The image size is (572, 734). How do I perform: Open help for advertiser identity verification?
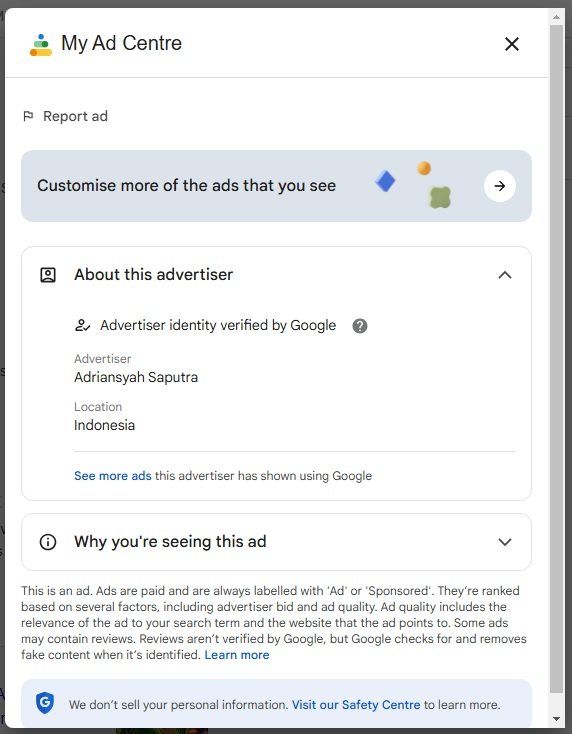[x=359, y=326]
